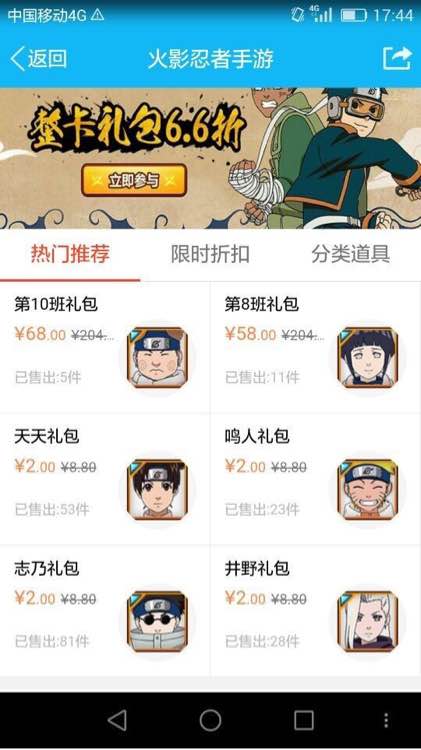Tap the 整卡礼包6.6折 banner text
Image resolution: width=421 pixels, height=750 pixels.
coord(138,126)
